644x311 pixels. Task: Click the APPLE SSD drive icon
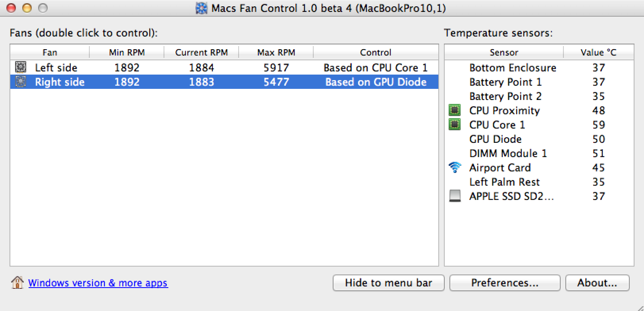click(455, 196)
